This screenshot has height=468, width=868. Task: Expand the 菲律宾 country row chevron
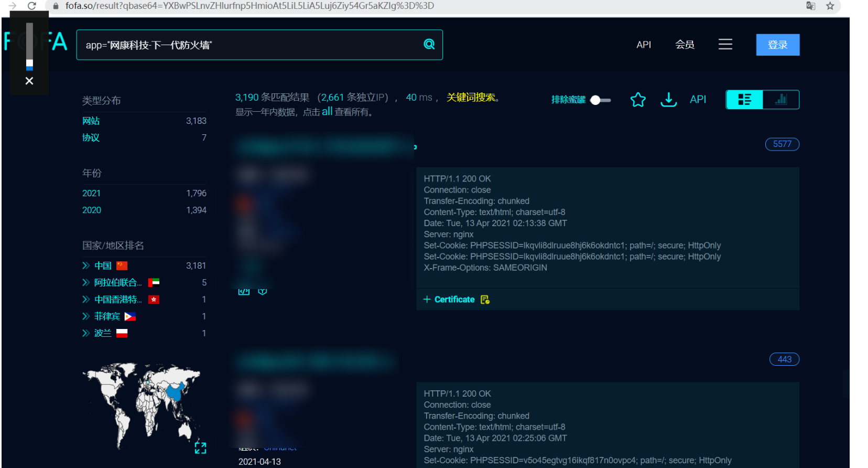[x=86, y=316]
